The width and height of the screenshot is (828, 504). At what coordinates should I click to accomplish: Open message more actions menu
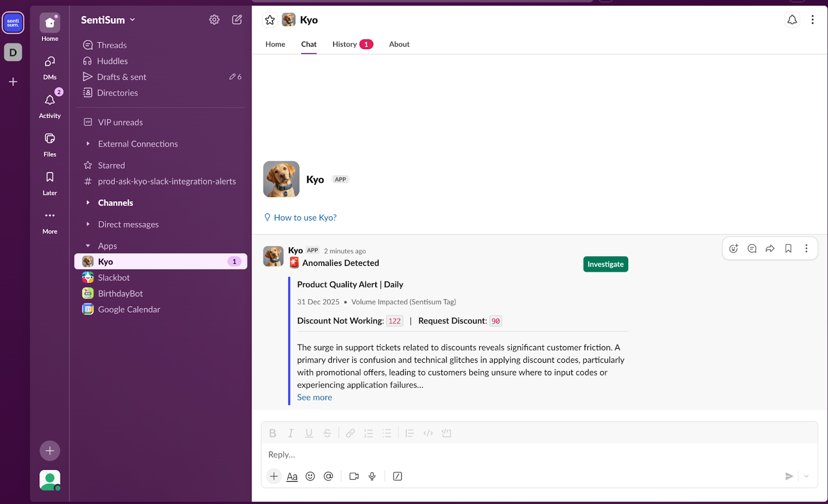pos(806,248)
